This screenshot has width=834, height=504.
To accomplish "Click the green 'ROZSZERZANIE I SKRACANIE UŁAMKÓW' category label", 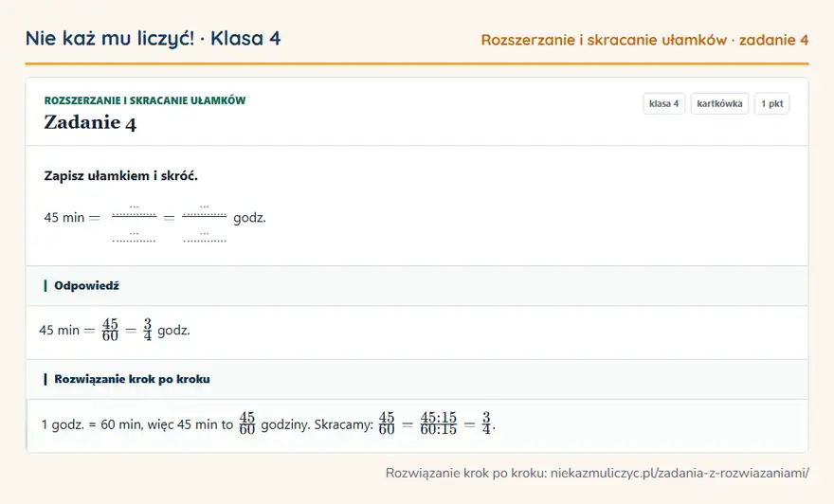I will (x=145, y=100).
